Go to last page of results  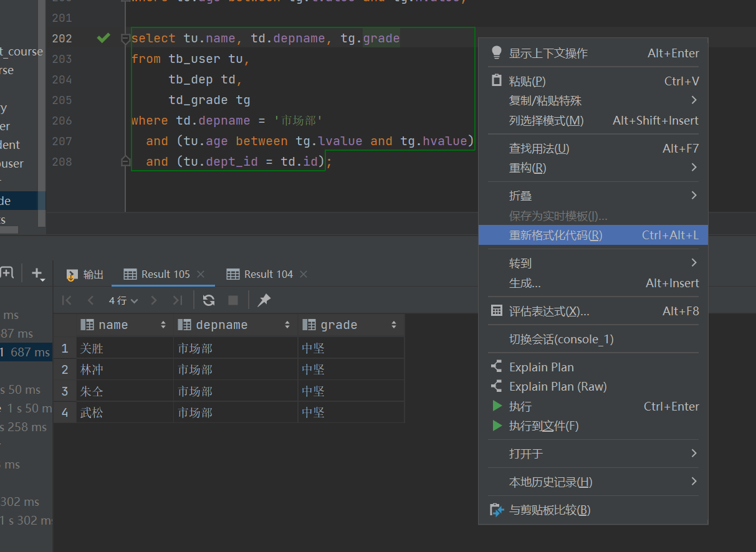(178, 300)
